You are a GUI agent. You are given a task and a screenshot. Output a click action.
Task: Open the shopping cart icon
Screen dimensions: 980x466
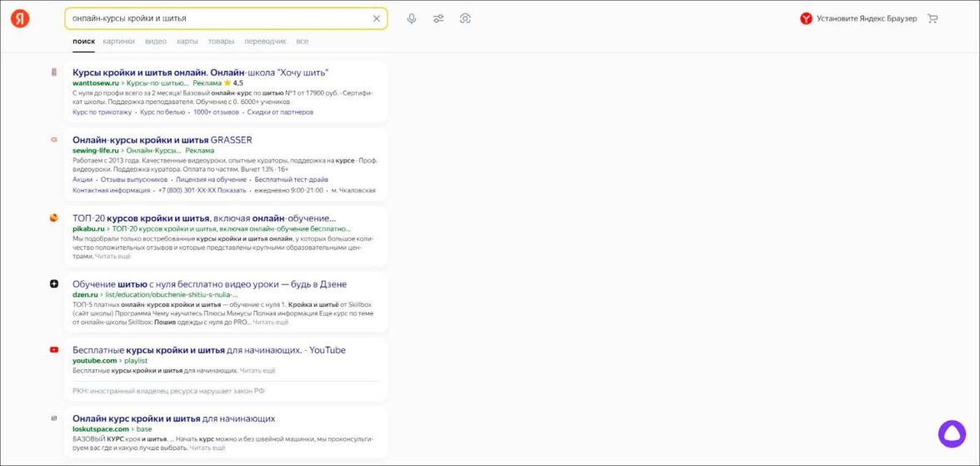932,19
